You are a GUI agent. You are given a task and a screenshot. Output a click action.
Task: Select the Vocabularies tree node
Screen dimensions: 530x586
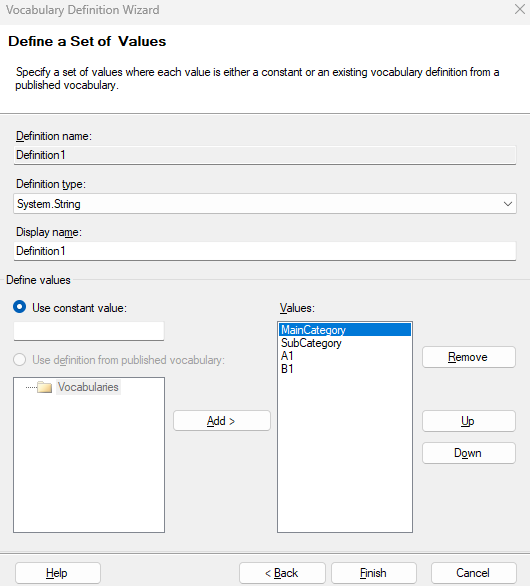pyautogui.click(x=88, y=387)
